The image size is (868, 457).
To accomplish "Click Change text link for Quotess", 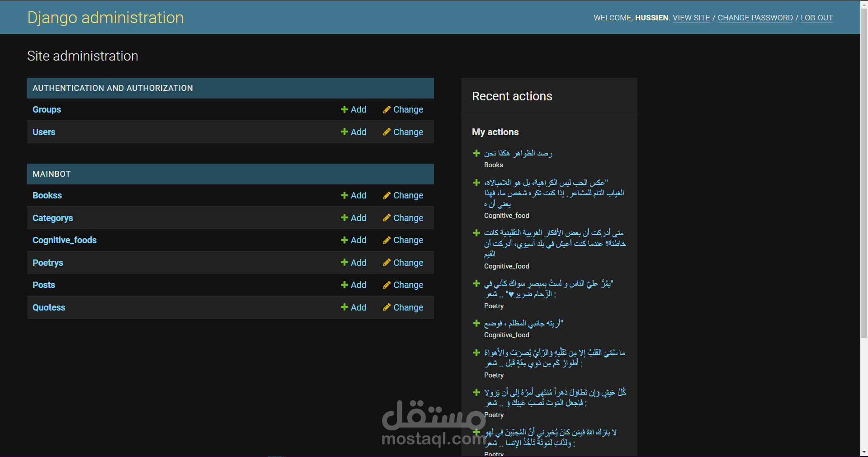I will (x=408, y=307).
